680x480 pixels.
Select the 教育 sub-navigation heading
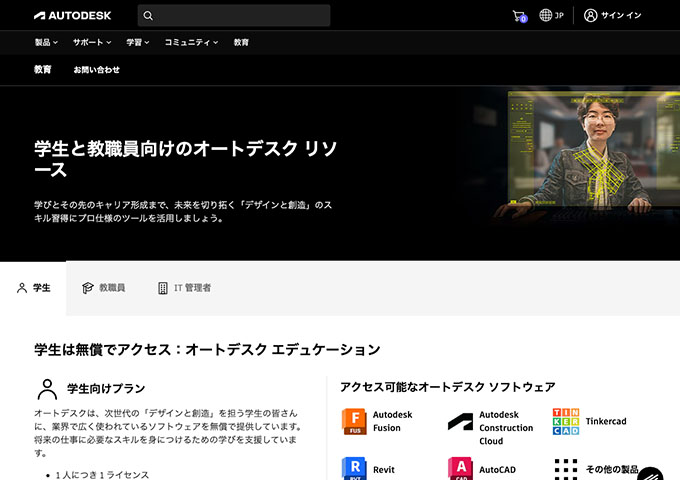(42, 69)
